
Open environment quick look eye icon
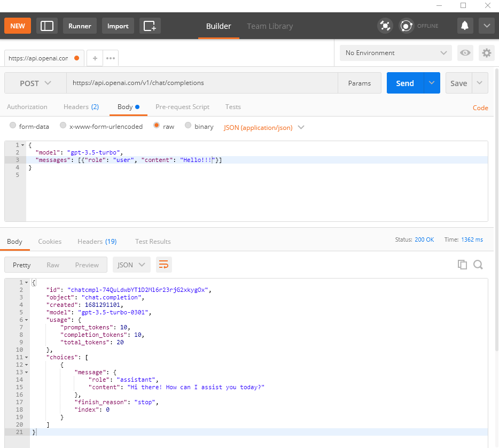point(465,53)
